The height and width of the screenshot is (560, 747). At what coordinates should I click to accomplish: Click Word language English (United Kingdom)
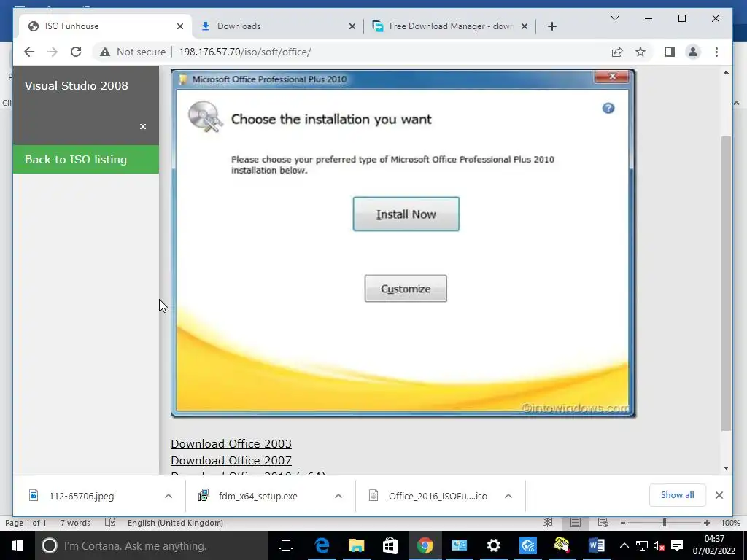(x=175, y=522)
